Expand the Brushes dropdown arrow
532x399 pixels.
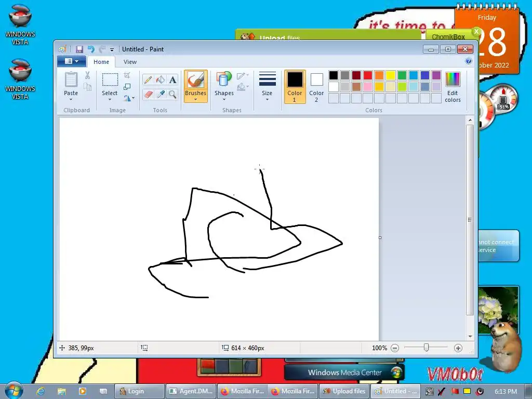pos(196,99)
